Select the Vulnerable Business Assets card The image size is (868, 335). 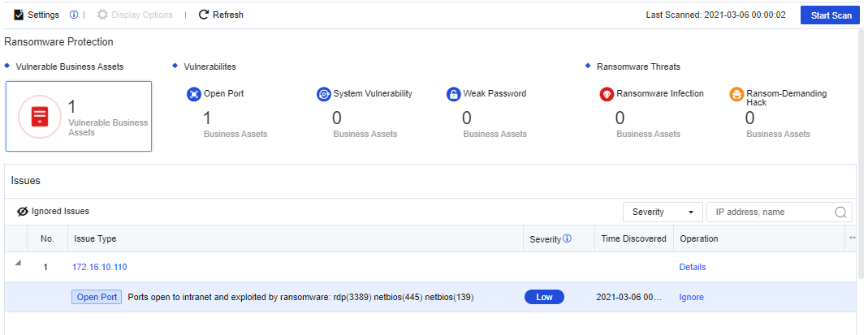(x=79, y=117)
